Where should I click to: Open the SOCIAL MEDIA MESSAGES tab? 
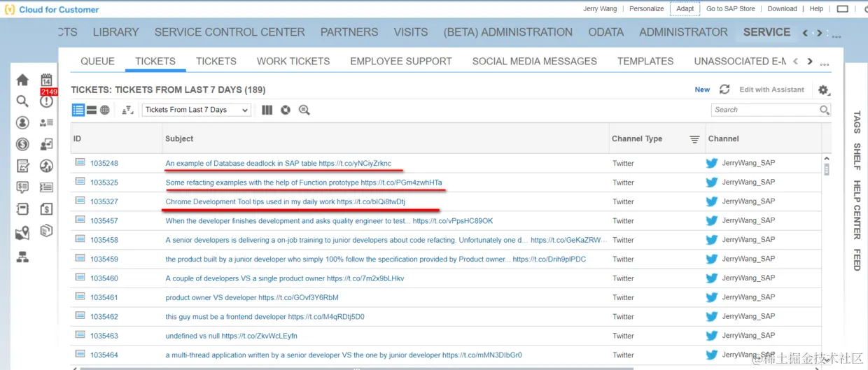click(x=535, y=62)
